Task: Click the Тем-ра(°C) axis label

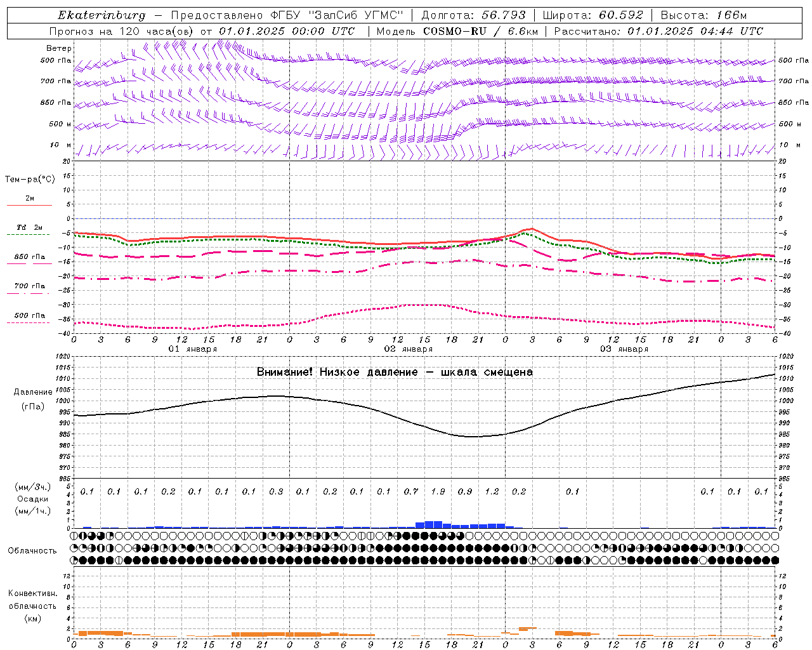Action: tap(30, 180)
